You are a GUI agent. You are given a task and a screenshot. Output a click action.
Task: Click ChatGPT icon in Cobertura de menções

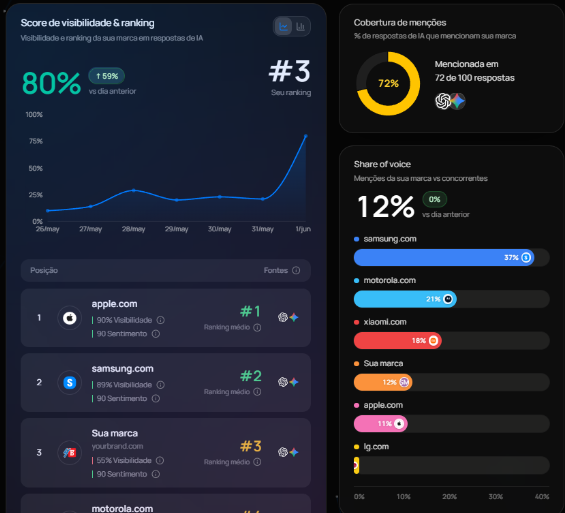442,101
